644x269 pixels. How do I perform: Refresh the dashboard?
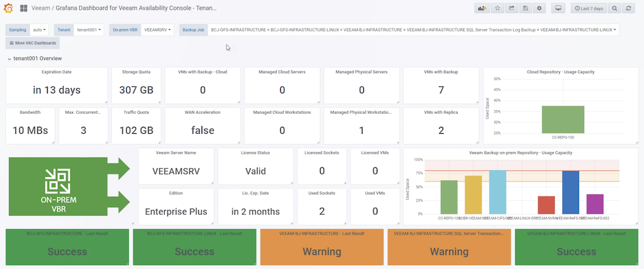point(629,8)
